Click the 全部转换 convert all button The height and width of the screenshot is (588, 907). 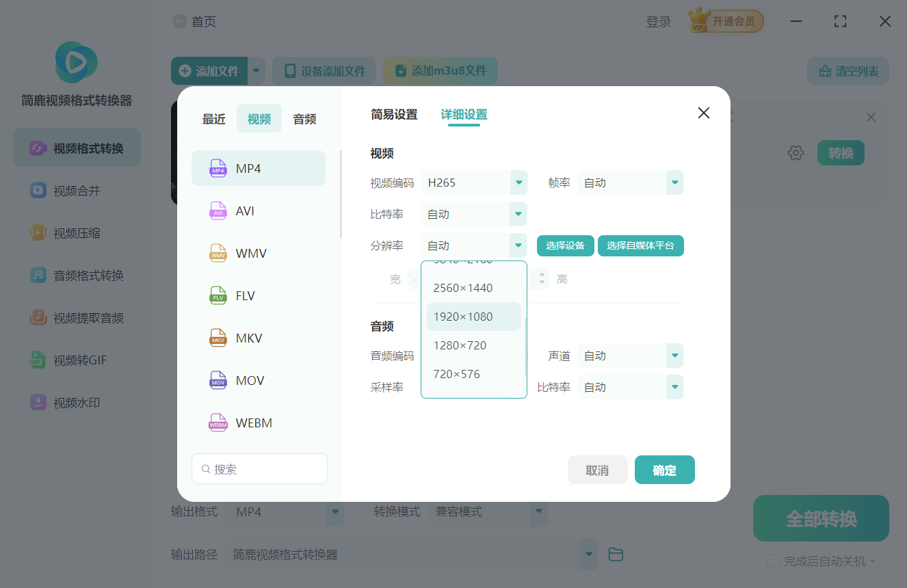(x=820, y=518)
